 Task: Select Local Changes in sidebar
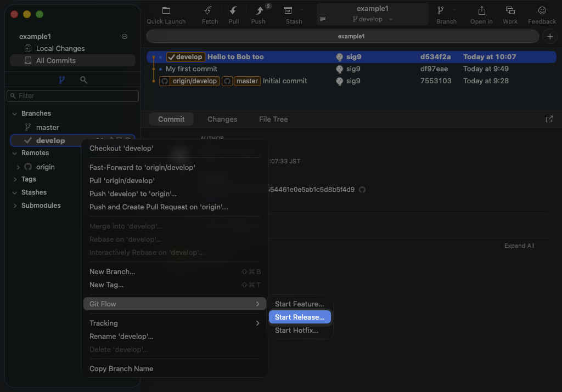[60, 48]
